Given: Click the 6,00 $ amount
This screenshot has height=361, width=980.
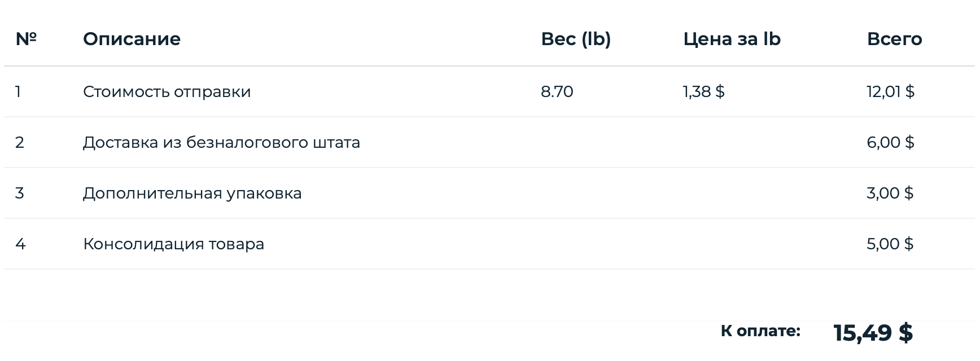Looking at the screenshot, I should coord(890,142).
